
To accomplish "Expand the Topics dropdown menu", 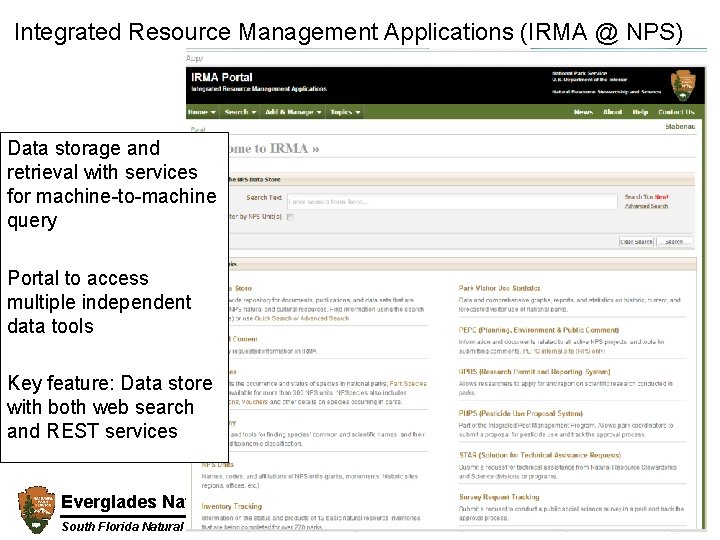I will (x=345, y=112).
